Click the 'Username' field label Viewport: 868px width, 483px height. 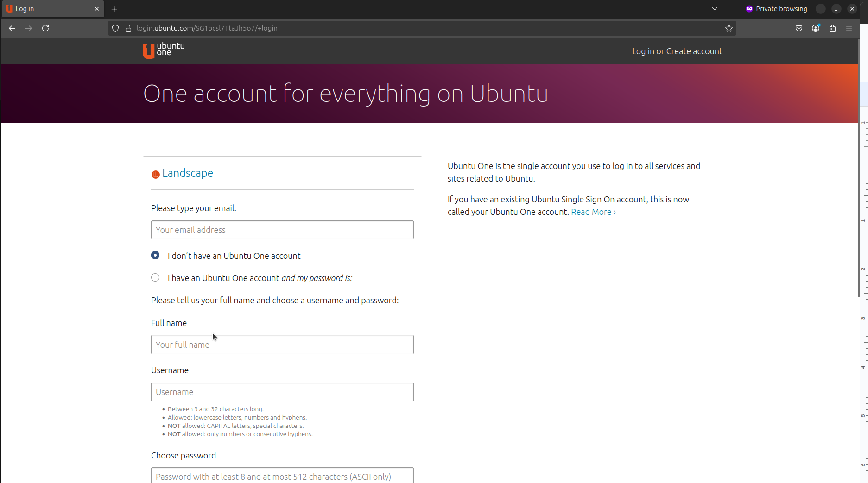[x=170, y=370]
